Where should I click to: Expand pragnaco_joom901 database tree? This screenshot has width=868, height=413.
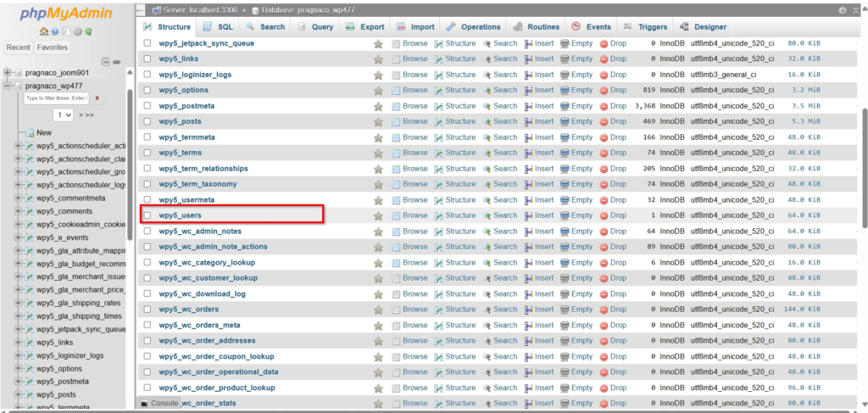(x=7, y=73)
